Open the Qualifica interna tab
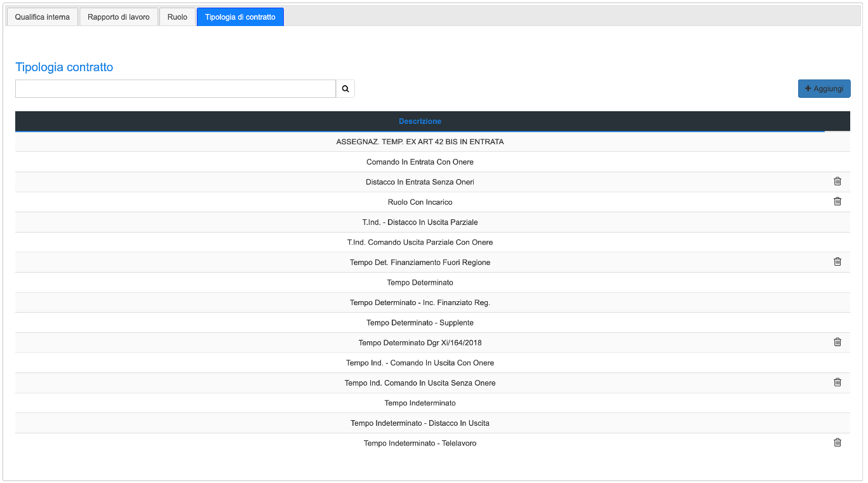This screenshot has height=483, width=868. pyautogui.click(x=43, y=17)
